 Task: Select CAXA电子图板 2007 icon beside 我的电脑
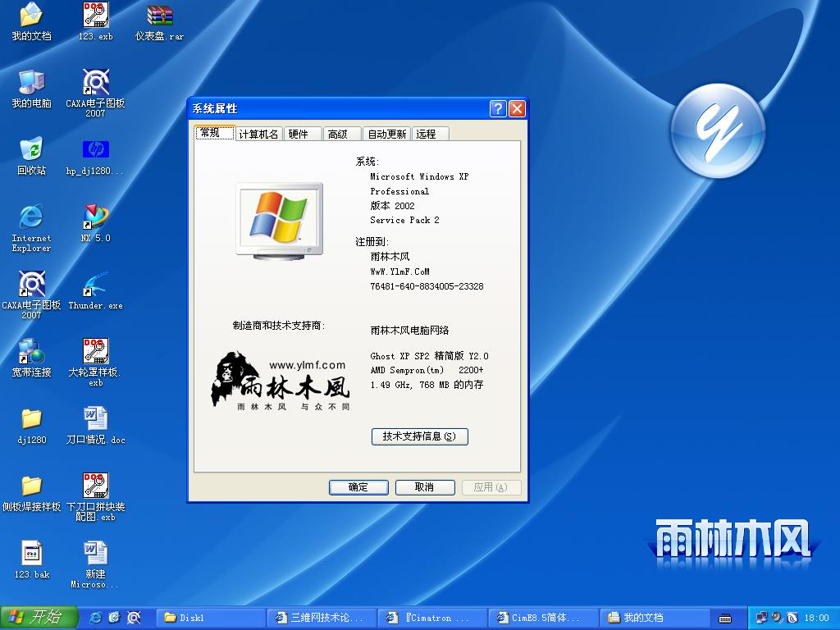tap(95, 94)
